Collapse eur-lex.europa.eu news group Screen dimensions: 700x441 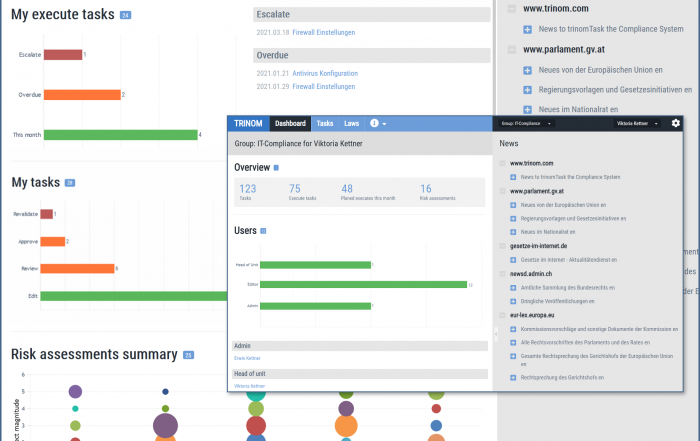[503, 315]
